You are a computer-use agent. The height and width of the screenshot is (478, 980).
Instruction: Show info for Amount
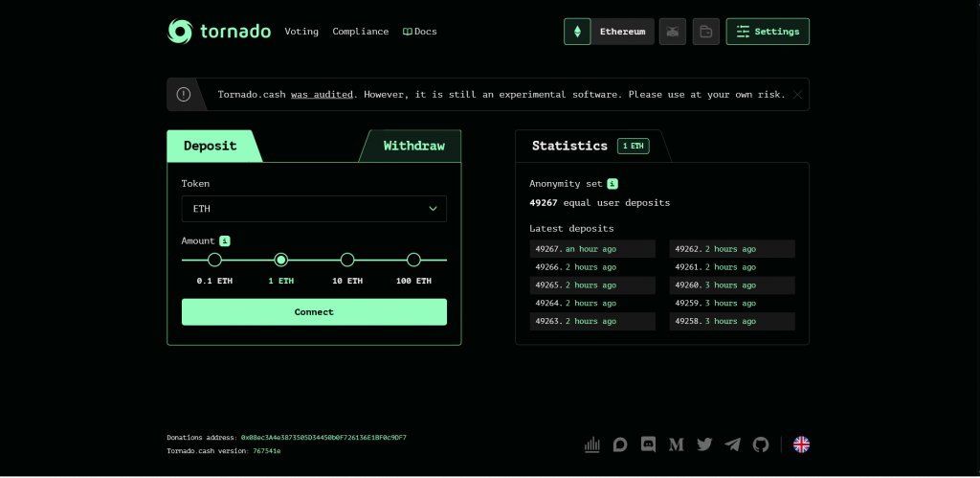[x=224, y=240]
